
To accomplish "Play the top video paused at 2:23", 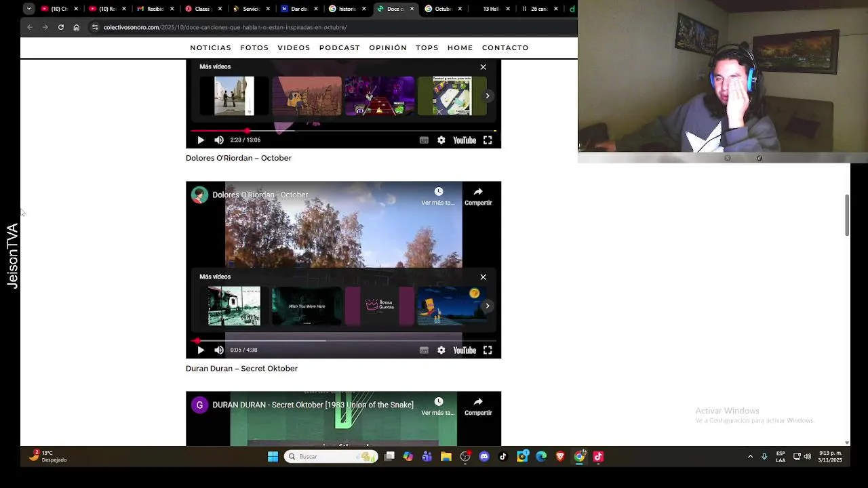I will point(201,140).
